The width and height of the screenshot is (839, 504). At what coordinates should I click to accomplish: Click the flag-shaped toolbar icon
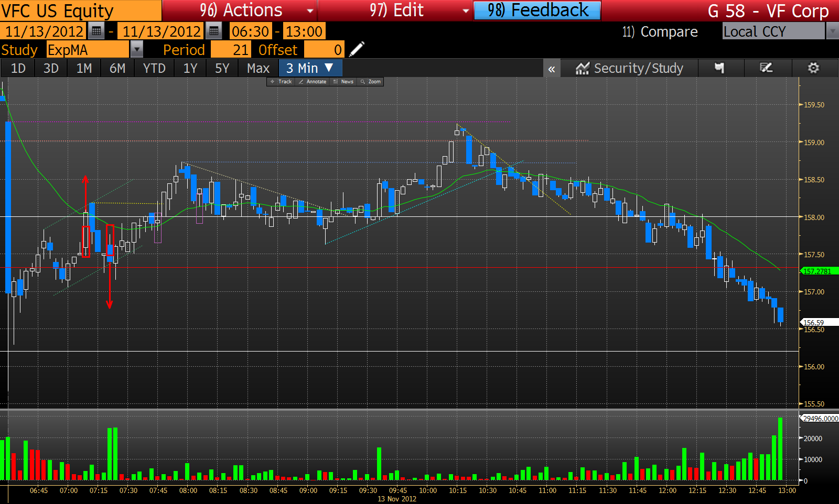[719, 68]
